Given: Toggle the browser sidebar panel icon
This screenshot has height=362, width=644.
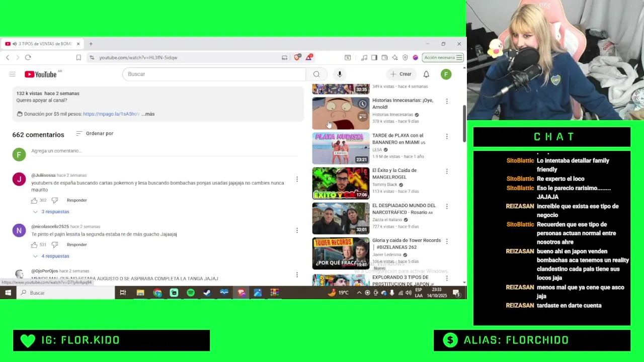Looking at the screenshot, I should point(374,57).
